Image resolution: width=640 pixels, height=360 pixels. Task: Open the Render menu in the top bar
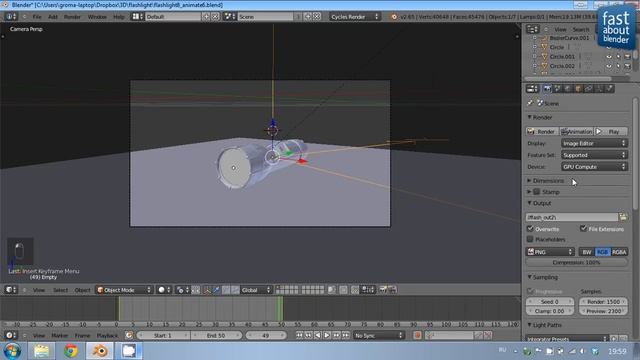(72, 17)
